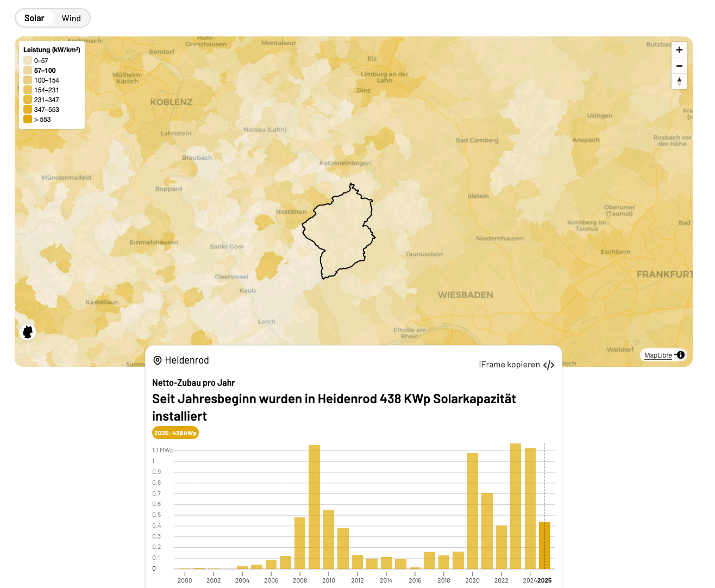Screen dimensions: 715x588
Task: Reset map bearing with compass button
Action: click(679, 82)
